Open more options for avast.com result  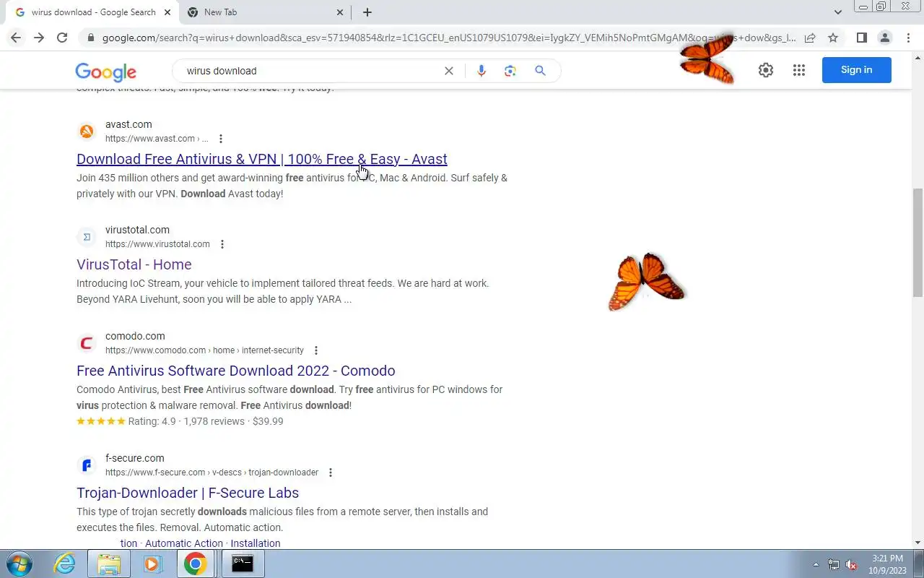point(221,139)
